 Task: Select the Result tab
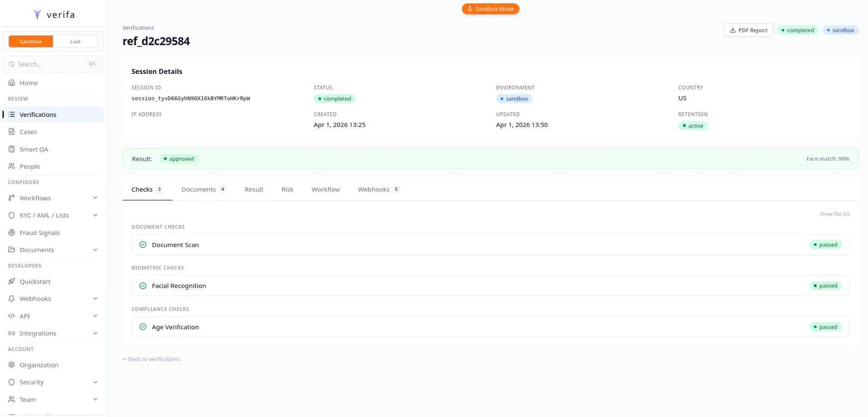(254, 189)
